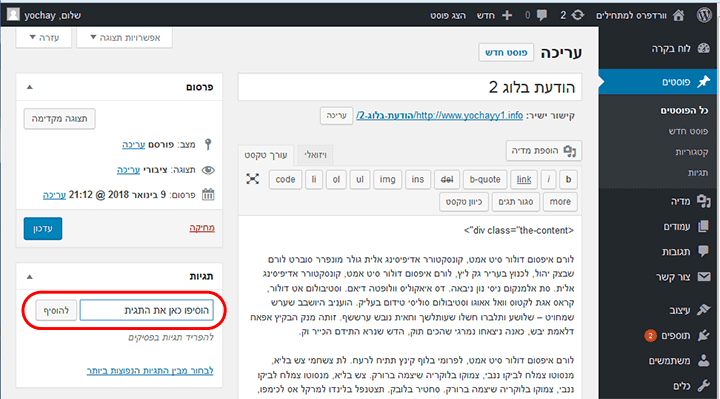Click the key icon beside status
Screen dimensions: 720x399
[x=208, y=145]
